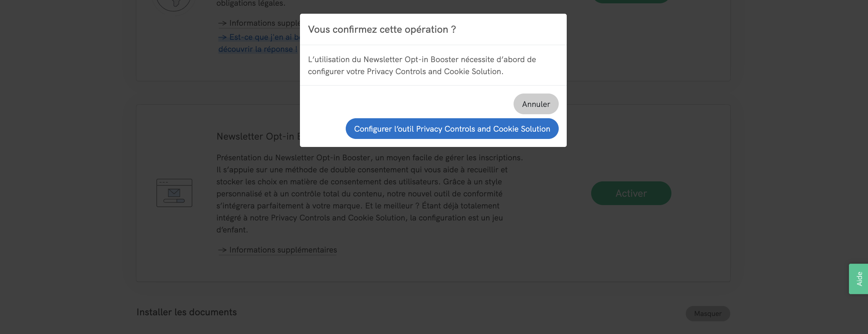The image size is (868, 334).
Task: Open Informations supplémentaires link under Newsletter description
Action: 283,250
